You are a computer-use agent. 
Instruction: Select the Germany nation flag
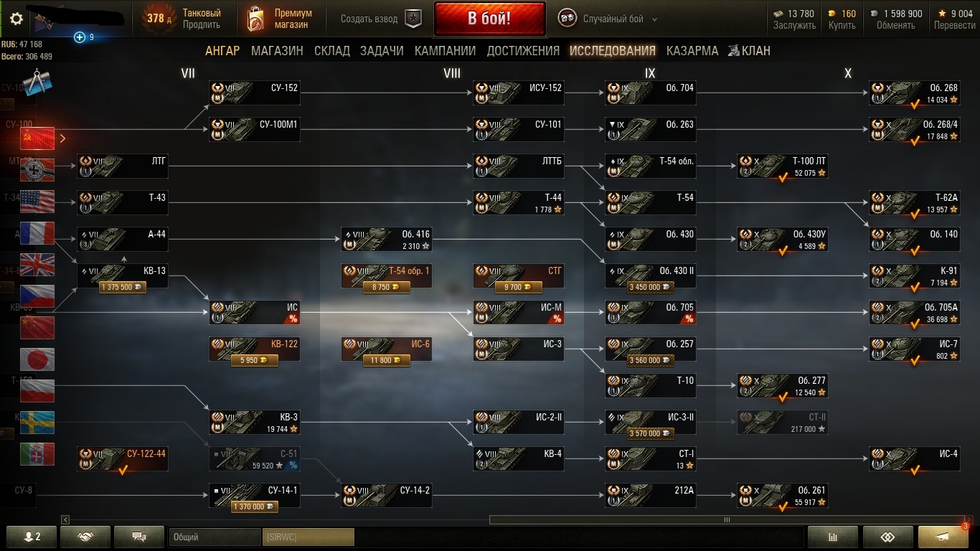point(37,169)
